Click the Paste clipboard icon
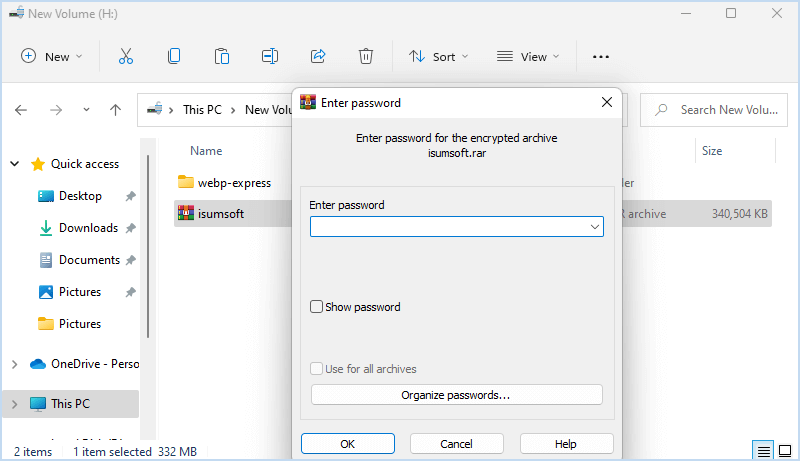The height and width of the screenshot is (461, 800). (x=222, y=57)
